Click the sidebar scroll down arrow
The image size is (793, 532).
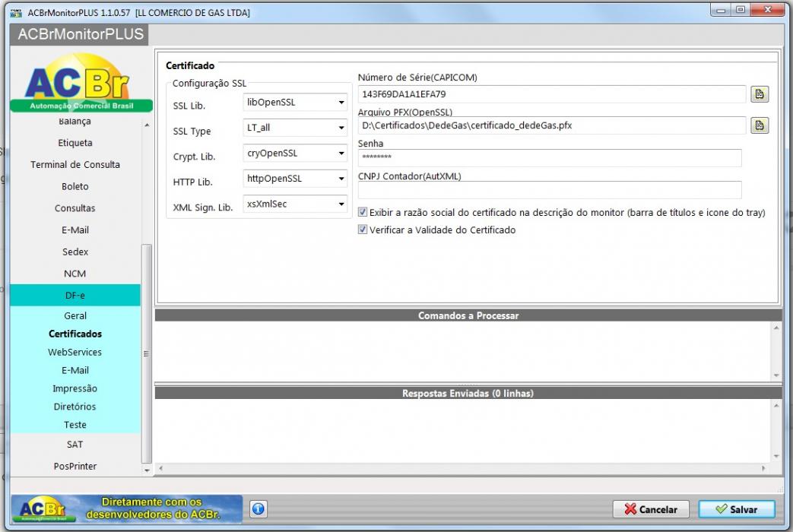(x=147, y=470)
